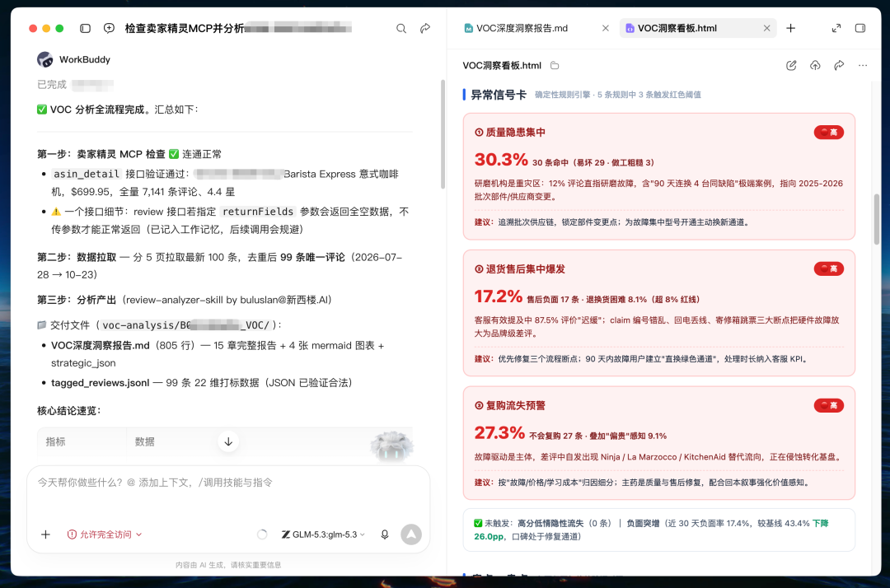The width and height of the screenshot is (890, 588).
Task: Click tagged_reviews.jsonl in deliverables list
Action: click(101, 383)
